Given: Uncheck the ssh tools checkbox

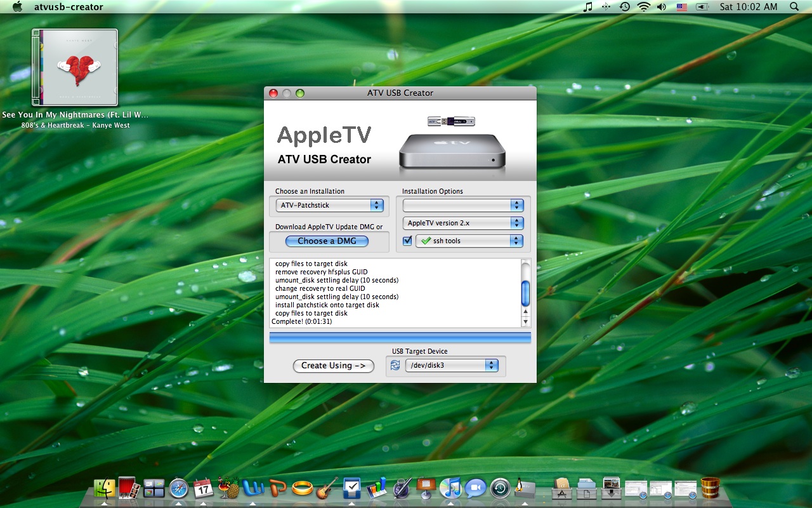Looking at the screenshot, I should pyautogui.click(x=407, y=241).
